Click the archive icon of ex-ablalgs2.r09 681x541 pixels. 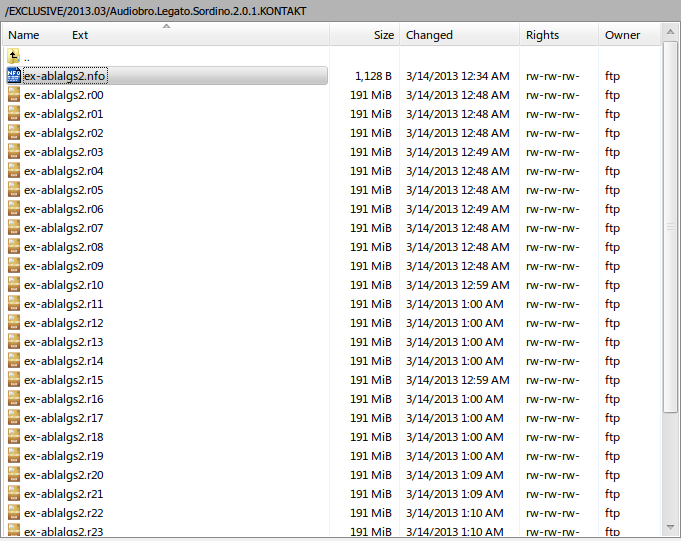point(13,266)
